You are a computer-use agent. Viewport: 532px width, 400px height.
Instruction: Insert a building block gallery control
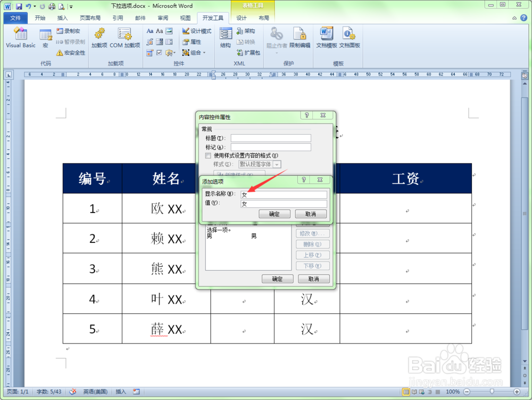click(149, 42)
